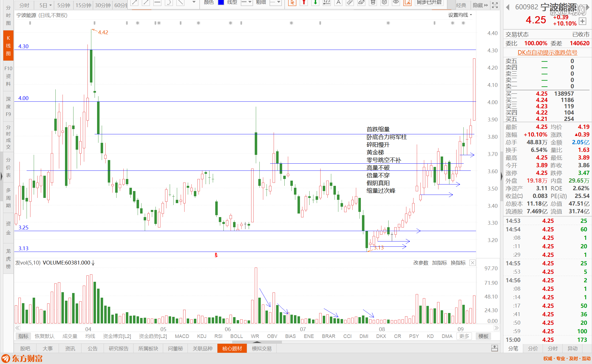Select the arc drawing tool
Screen dimensions: 592x364
(169, 3)
